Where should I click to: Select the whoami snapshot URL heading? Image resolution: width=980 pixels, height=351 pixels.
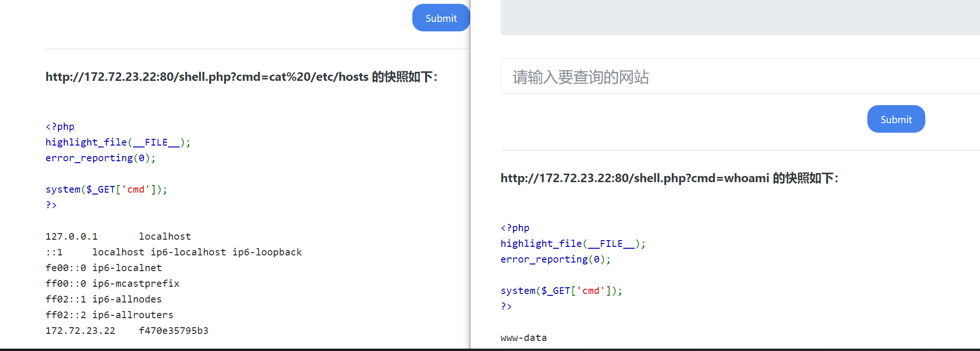[670, 178]
